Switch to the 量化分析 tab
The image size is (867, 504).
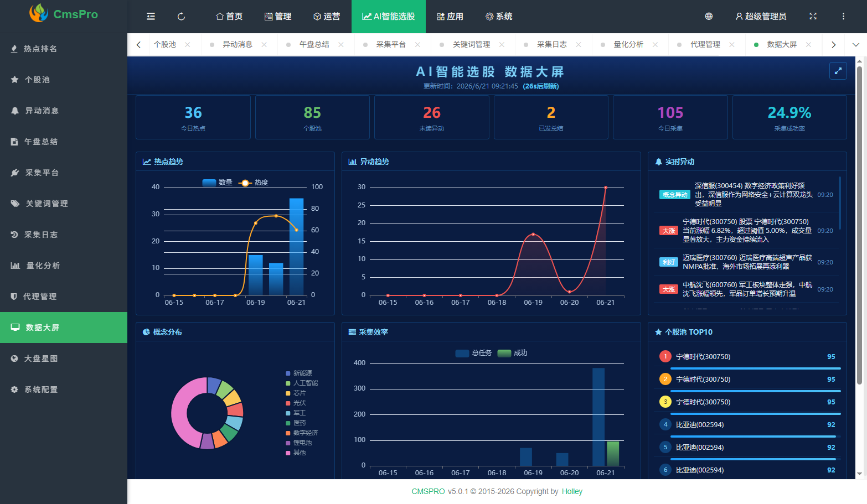(x=628, y=45)
